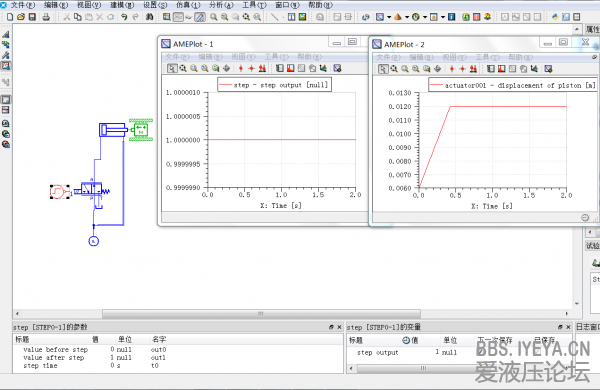
Task: Select the 'value after step' parameter row
Action: pos(178,357)
